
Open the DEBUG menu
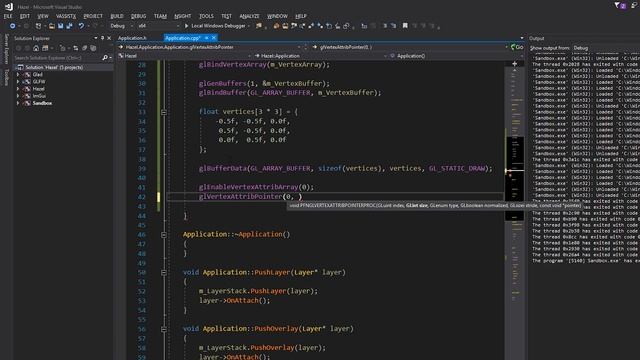[138, 16]
